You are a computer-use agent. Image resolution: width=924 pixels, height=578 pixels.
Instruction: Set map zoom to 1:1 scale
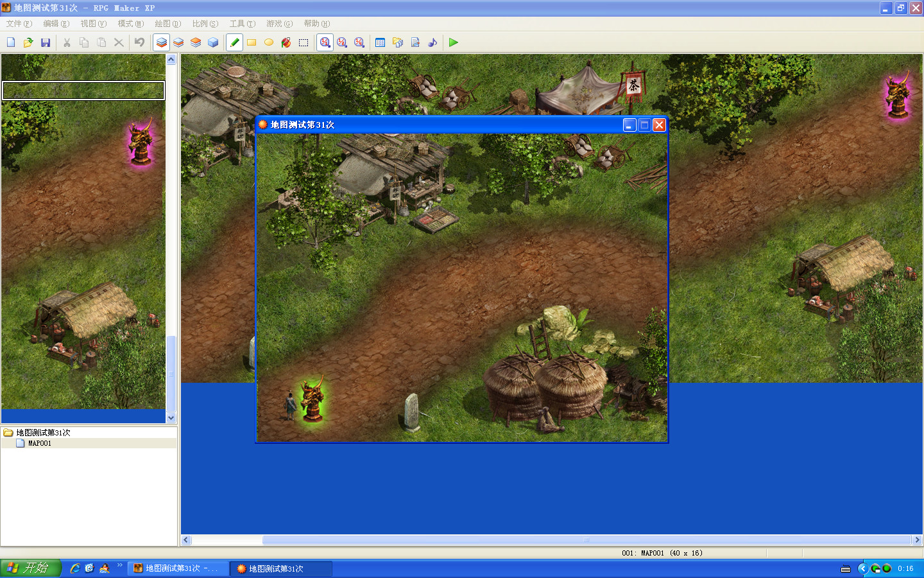point(325,42)
